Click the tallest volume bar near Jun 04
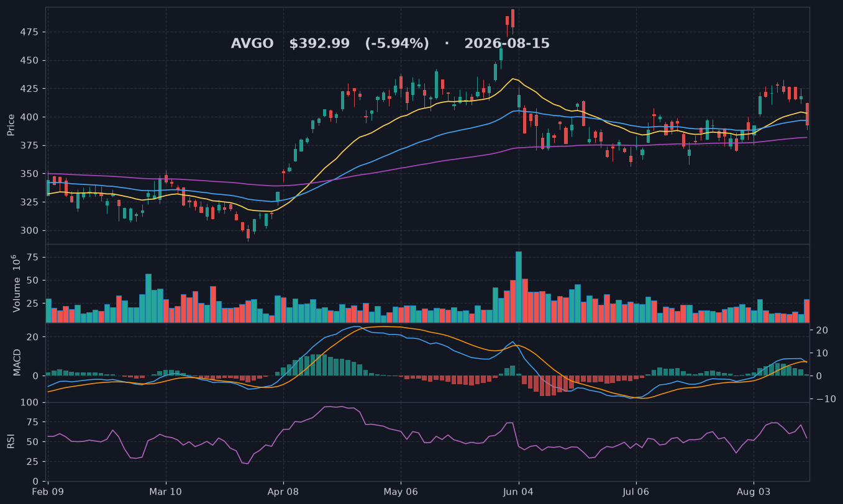The width and height of the screenshot is (843, 504). point(519,287)
